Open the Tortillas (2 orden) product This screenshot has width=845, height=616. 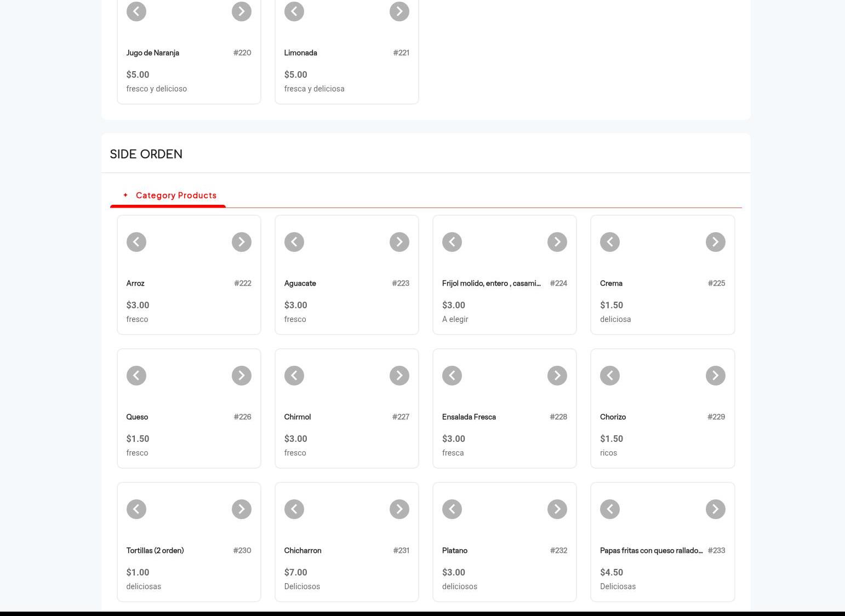point(155,550)
